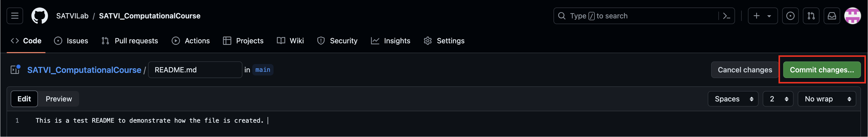Expand the file tree side panel
Screen dimensions: 868x137
15,70
